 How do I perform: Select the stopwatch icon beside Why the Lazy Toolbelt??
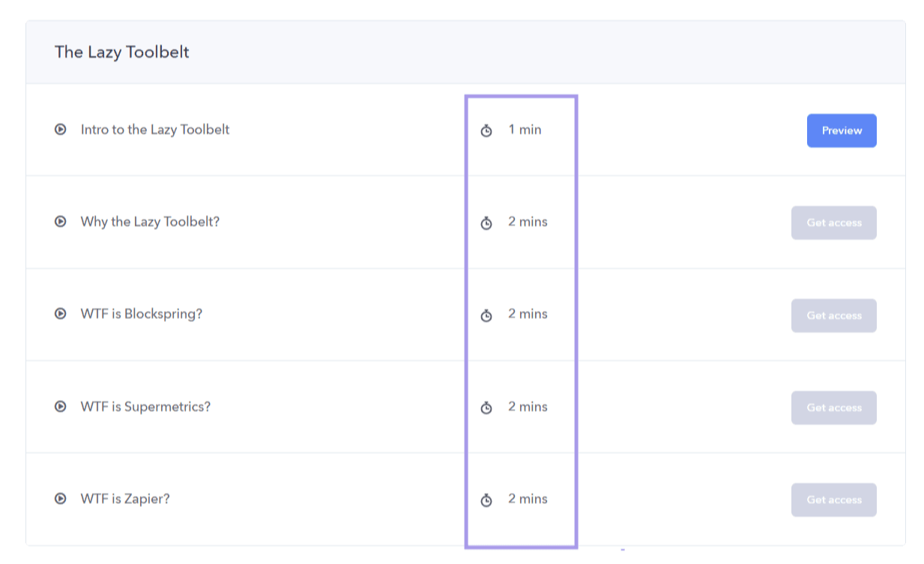[486, 222]
